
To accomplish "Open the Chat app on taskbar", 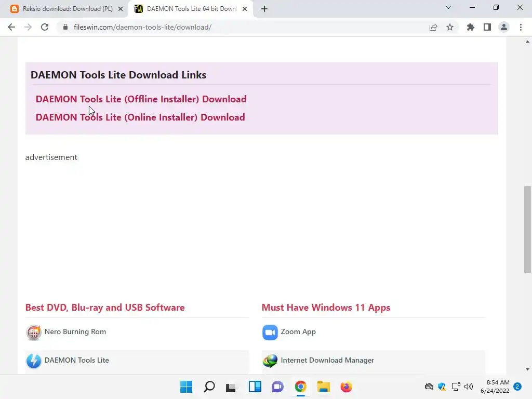I will pos(277,387).
